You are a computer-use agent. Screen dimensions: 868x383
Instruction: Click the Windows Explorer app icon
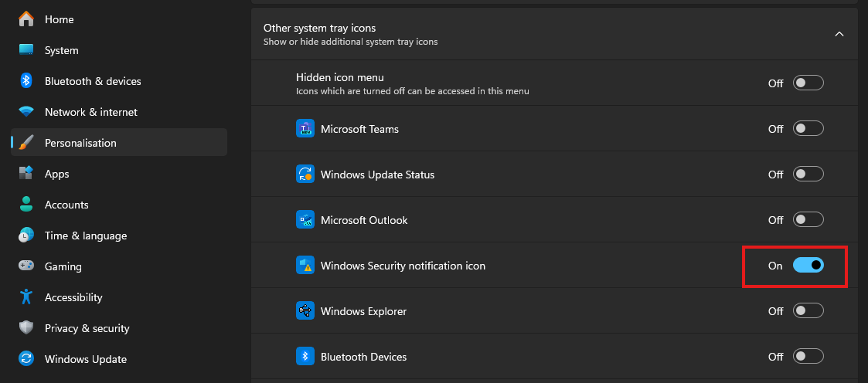point(305,311)
